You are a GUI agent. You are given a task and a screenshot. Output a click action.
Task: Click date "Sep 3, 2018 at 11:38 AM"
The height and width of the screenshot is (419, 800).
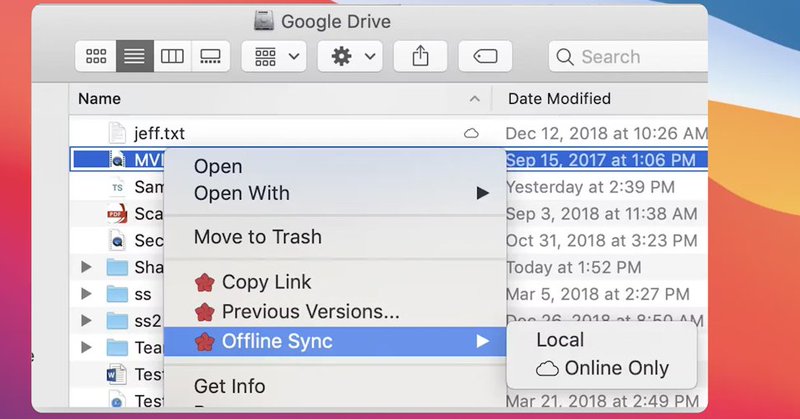[x=602, y=214]
